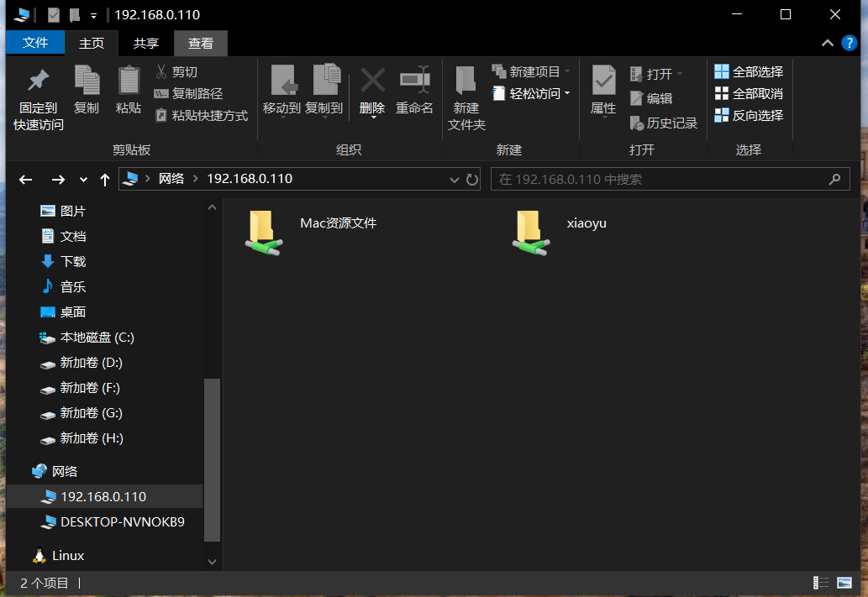Click Invert Selection (反向选择)
The height and width of the screenshot is (597, 868).
749,116
